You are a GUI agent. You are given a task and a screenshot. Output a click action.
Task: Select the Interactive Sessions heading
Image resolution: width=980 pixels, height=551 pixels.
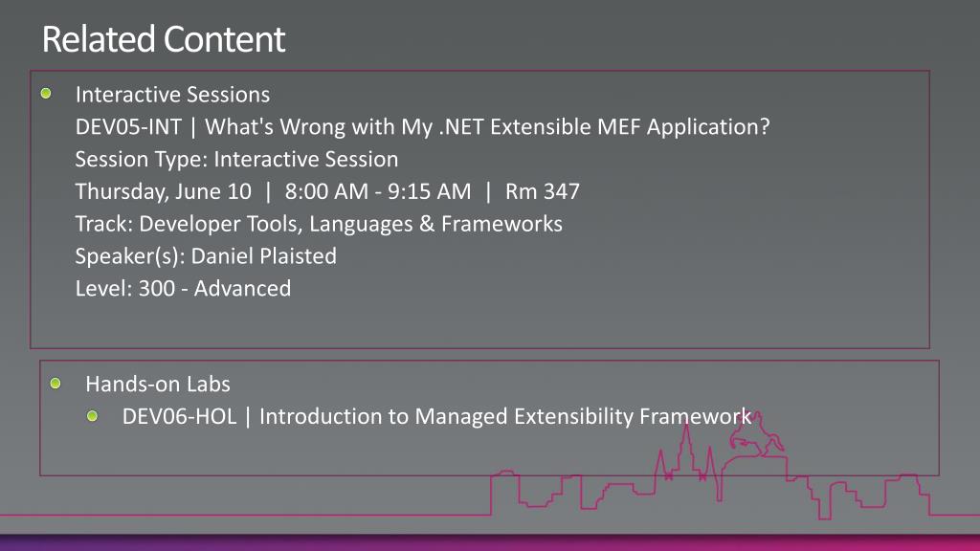(172, 95)
